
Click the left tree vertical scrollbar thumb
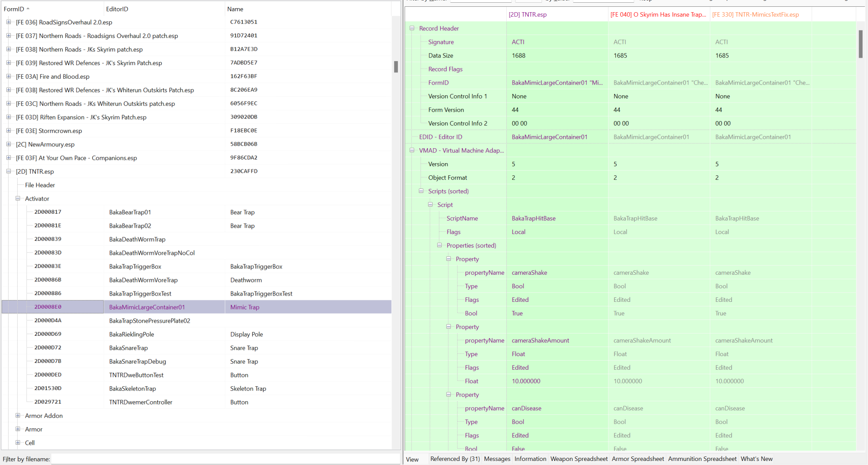point(396,67)
